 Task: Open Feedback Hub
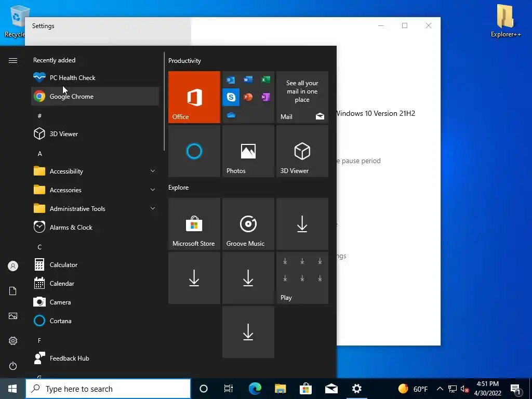95,358
